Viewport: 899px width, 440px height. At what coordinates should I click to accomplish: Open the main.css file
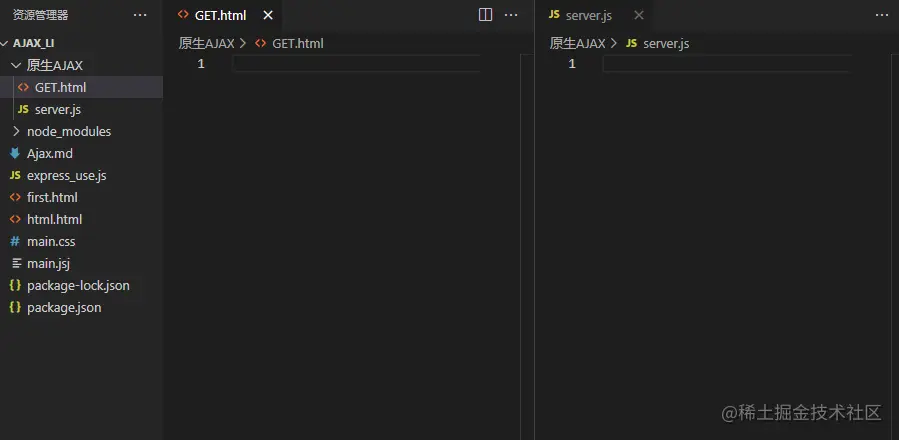pos(81,242)
